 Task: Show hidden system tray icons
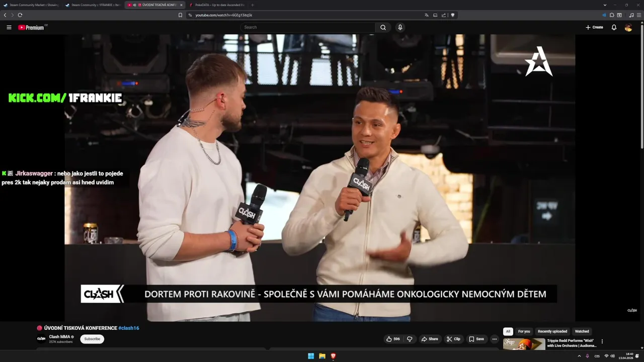click(x=579, y=356)
